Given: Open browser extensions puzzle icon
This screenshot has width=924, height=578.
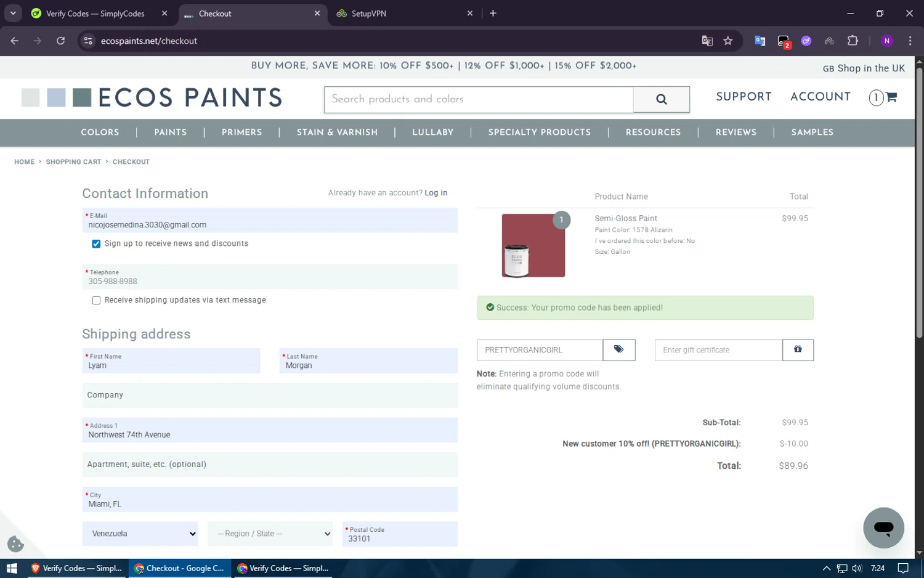Looking at the screenshot, I should tap(853, 41).
